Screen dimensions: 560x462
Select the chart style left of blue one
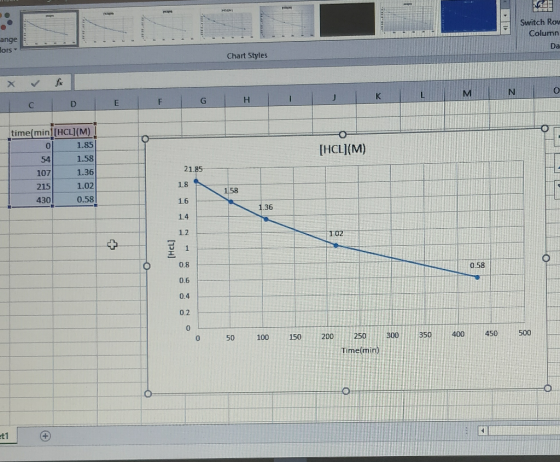tap(408, 18)
